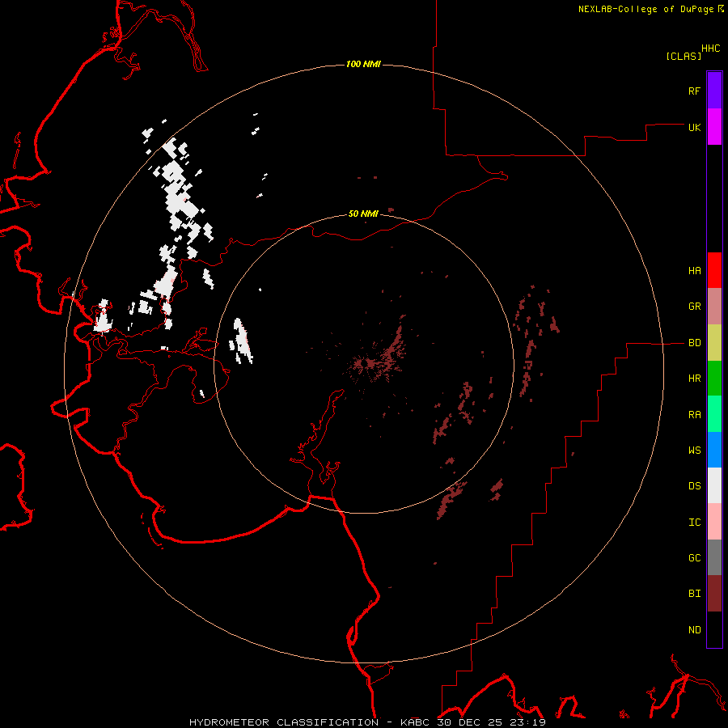Image resolution: width=728 pixels, height=728 pixels.
Task: Click the 50 NMI range ring label
Action: tap(363, 214)
